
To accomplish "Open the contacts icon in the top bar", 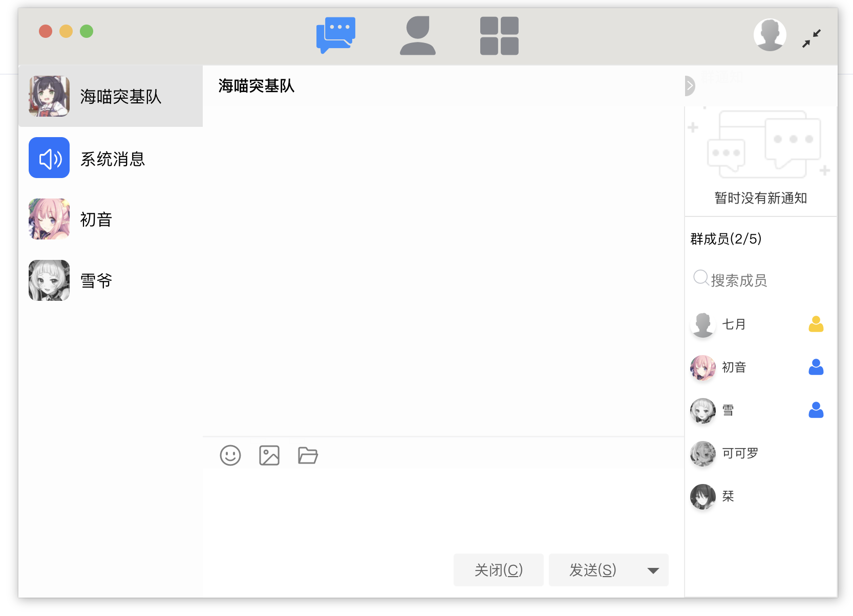I will tap(418, 35).
